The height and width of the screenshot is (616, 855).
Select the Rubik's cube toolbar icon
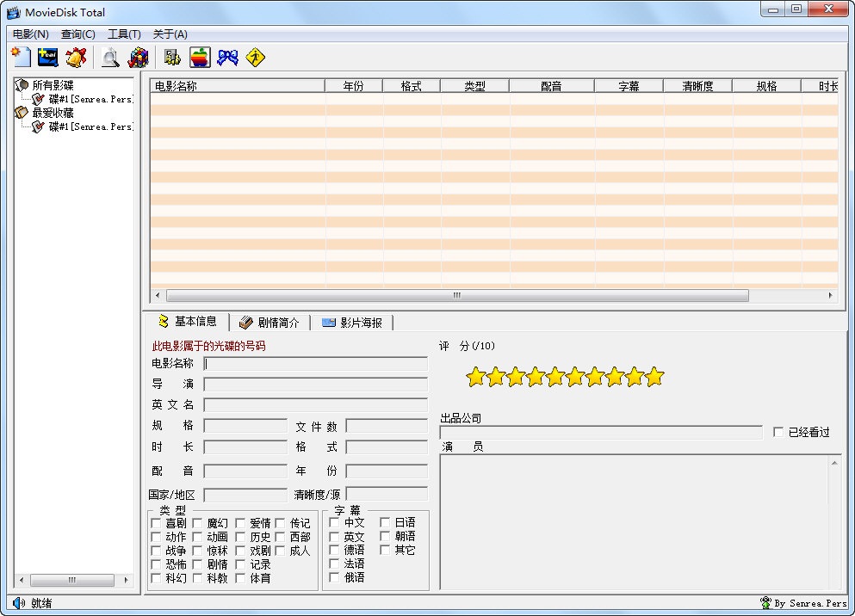coord(138,56)
